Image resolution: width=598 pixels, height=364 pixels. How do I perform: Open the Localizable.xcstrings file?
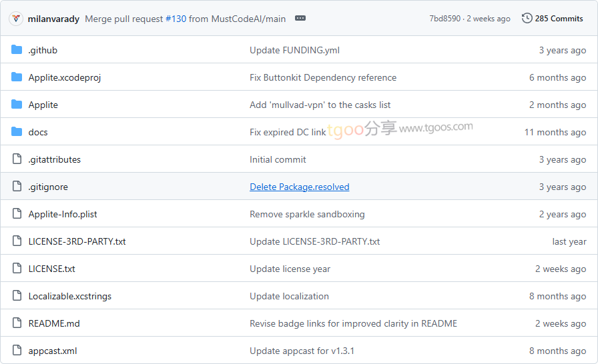pos(70,296)
